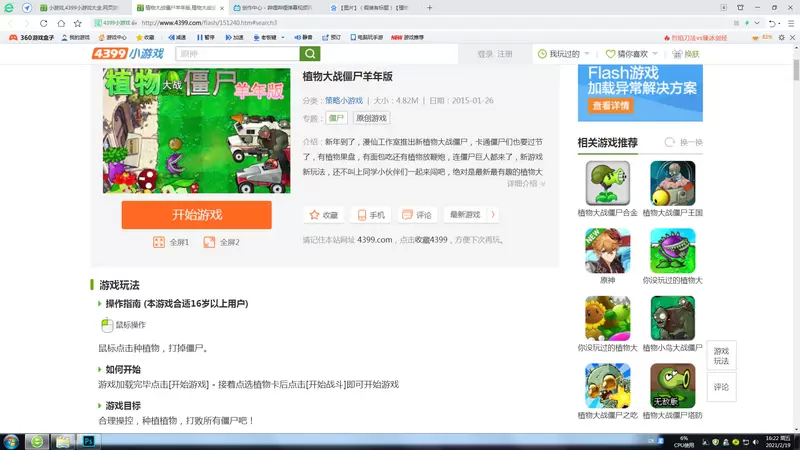
Task: Open 360游戏盒子 bookmark
Action: pos(32,37)
